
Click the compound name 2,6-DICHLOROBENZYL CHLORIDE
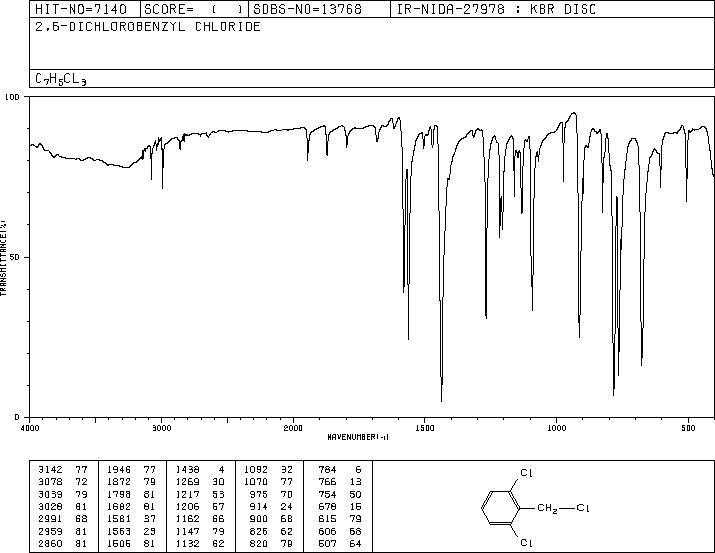[148, 27]
